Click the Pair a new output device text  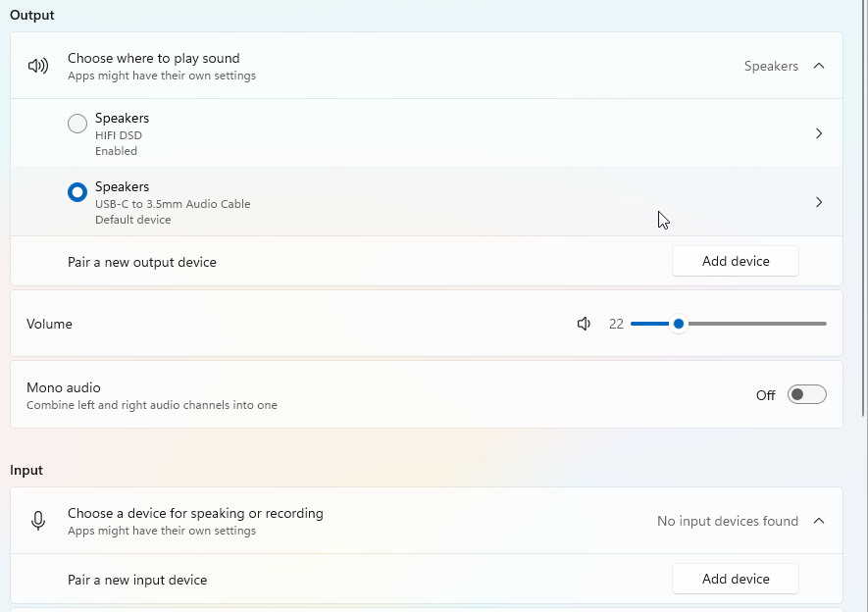coord(142,262)
